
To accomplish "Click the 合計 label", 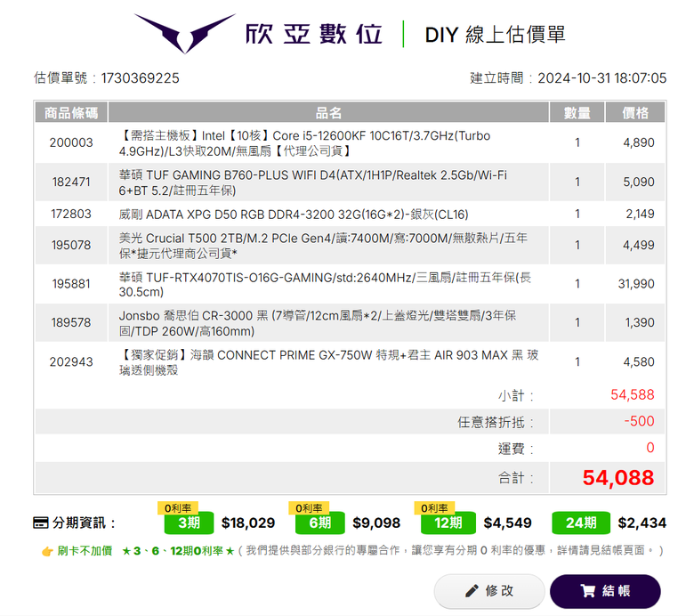I will pos(516,478).
